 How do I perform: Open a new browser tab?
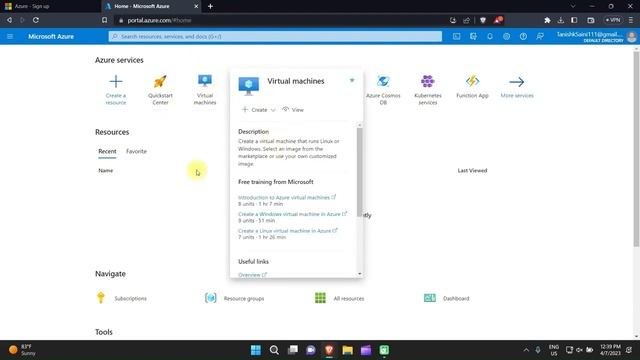point(210,6)
